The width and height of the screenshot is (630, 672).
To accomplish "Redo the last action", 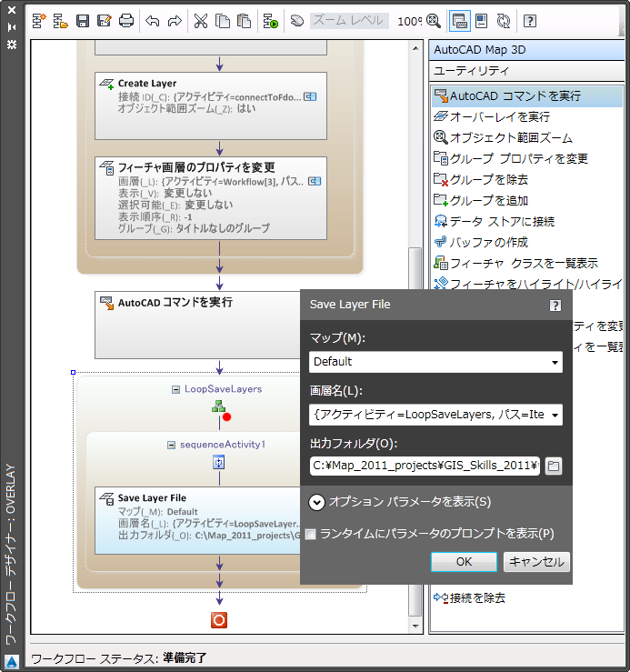I will (175, 21).
